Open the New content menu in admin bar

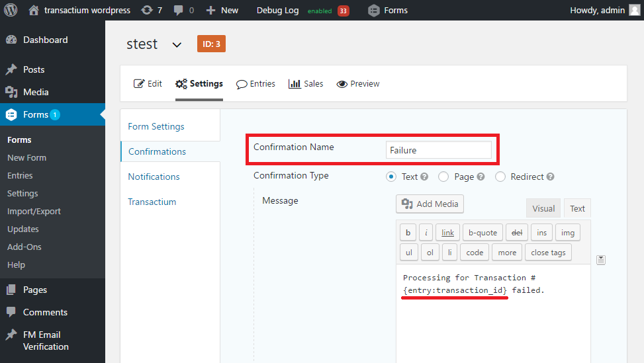click(222, 11)
